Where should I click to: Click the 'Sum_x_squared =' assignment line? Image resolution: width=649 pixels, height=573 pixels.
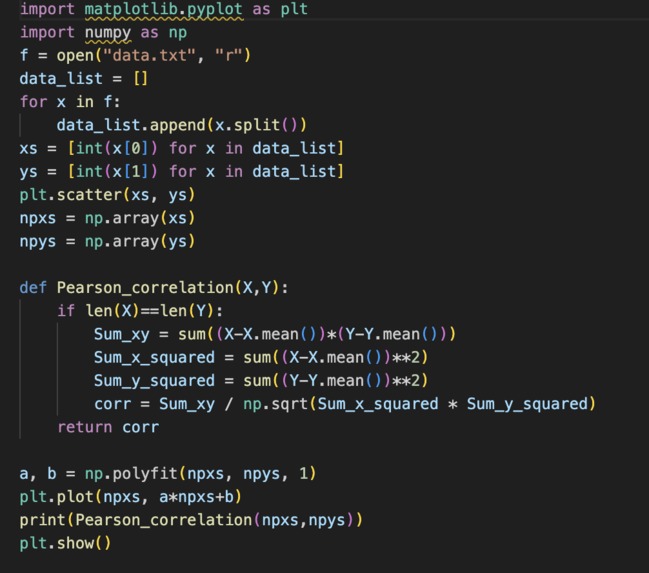[x=261, y=357]
